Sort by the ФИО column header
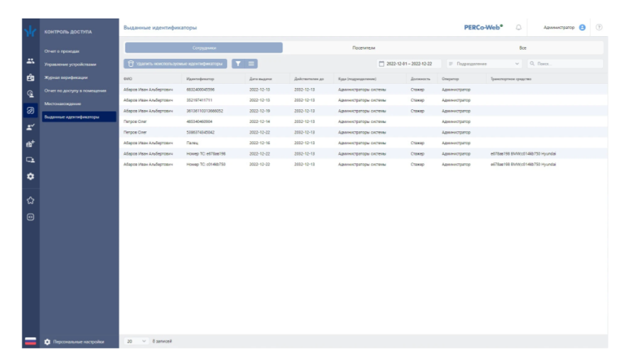 [128, 79]
